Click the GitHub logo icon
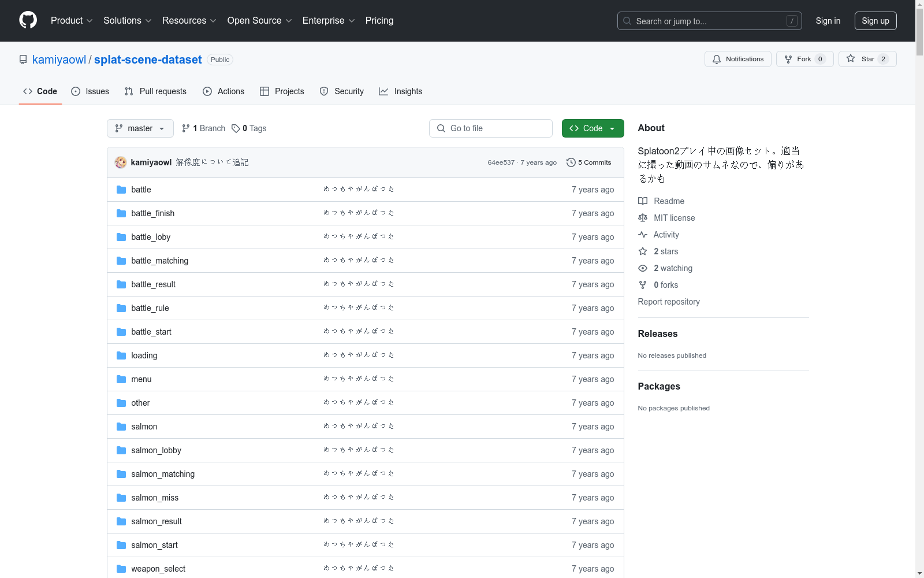 coord(28,20)
